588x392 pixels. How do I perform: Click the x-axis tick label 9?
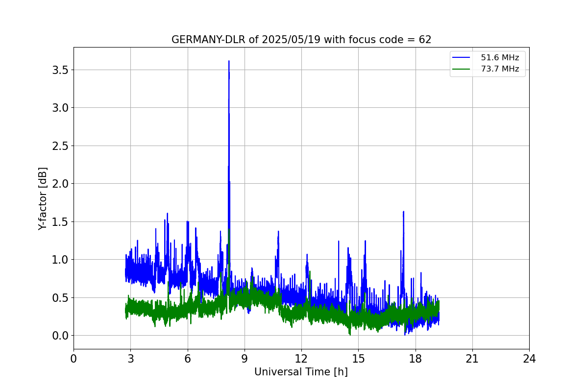[x=245, y=359]
